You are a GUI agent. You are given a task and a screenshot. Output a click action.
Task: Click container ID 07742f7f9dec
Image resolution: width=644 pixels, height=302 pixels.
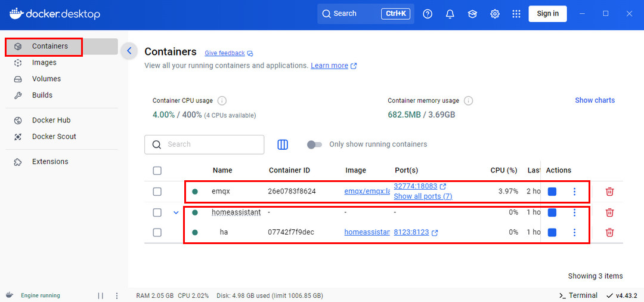point(291,233)
